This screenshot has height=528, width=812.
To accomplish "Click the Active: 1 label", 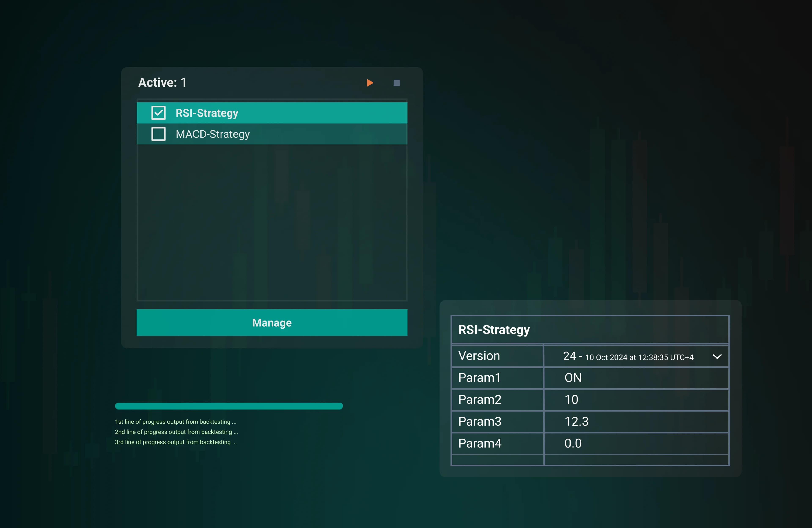I will [162, 82].
